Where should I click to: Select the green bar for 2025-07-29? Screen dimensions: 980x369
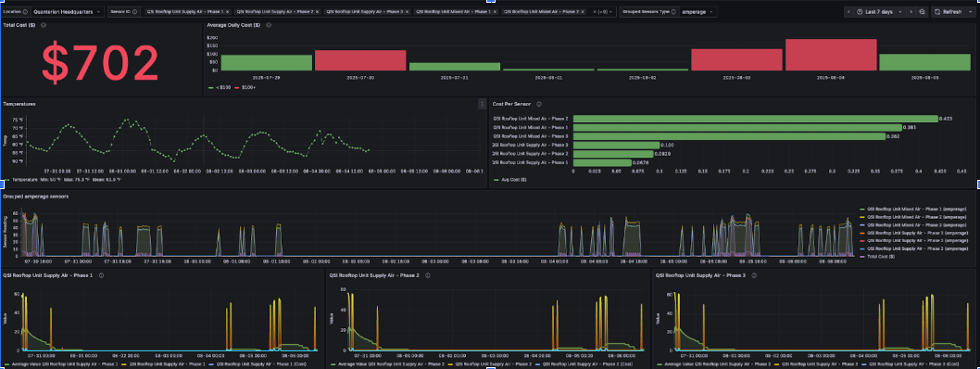click(266, 62)
